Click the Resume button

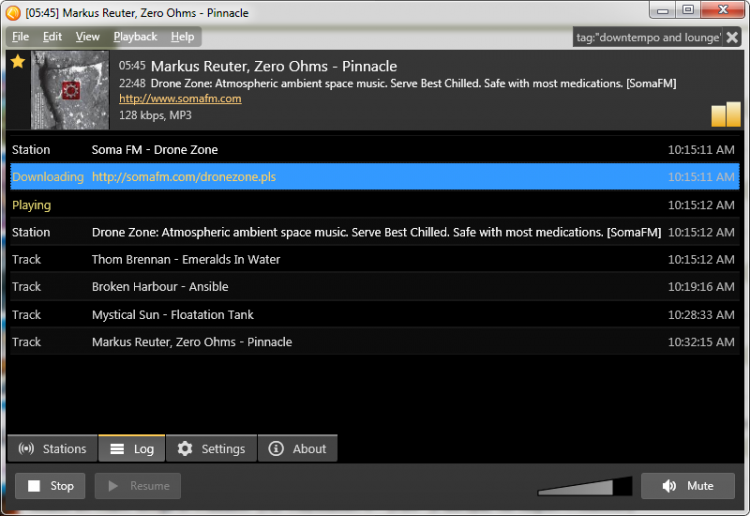(138, 486)
